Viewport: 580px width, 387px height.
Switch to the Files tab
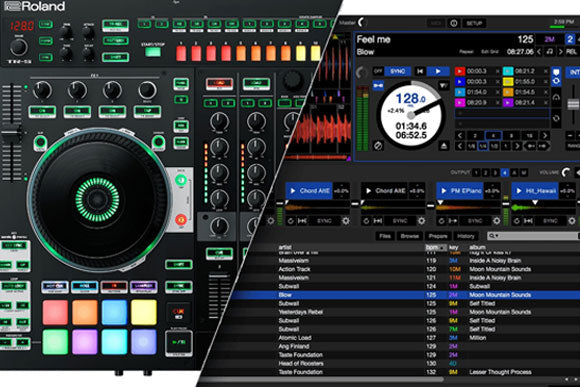tap(385, 236)
